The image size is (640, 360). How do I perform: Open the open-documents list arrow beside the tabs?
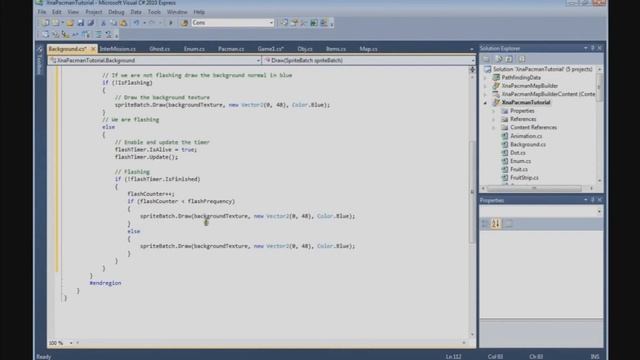471,49
